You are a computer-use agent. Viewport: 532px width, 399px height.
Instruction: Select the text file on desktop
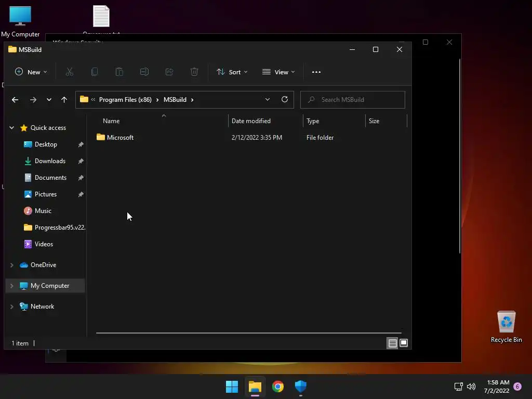tap(101, 16)
